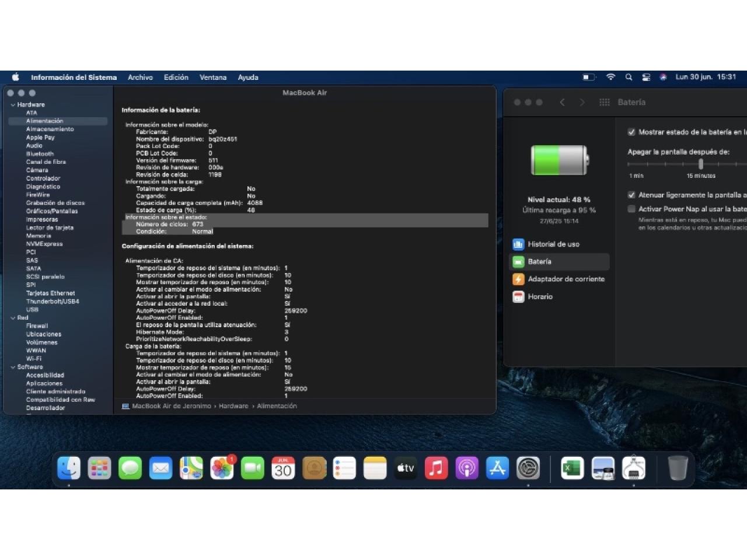Select Historial de uso in Batería sidebar
The image size is (747, 560).
coord(559,244)
